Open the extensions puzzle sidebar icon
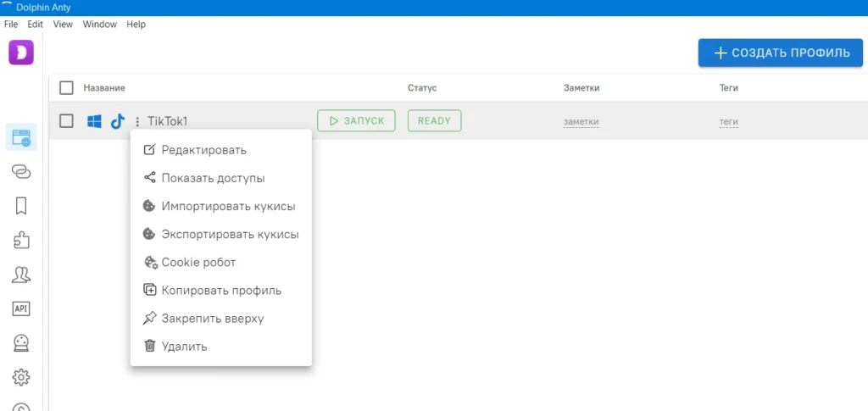Screen dimensions: 868x411 click(21, 240)
